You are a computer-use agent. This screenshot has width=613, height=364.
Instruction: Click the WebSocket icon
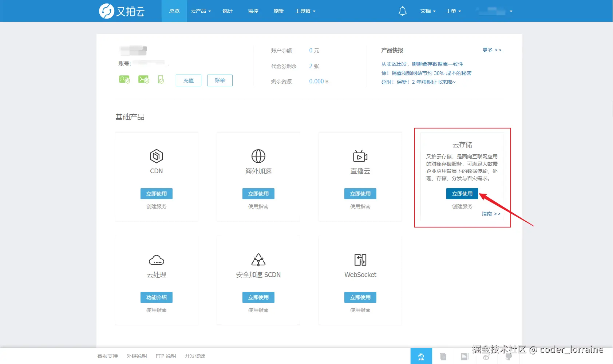coord(360,260)
